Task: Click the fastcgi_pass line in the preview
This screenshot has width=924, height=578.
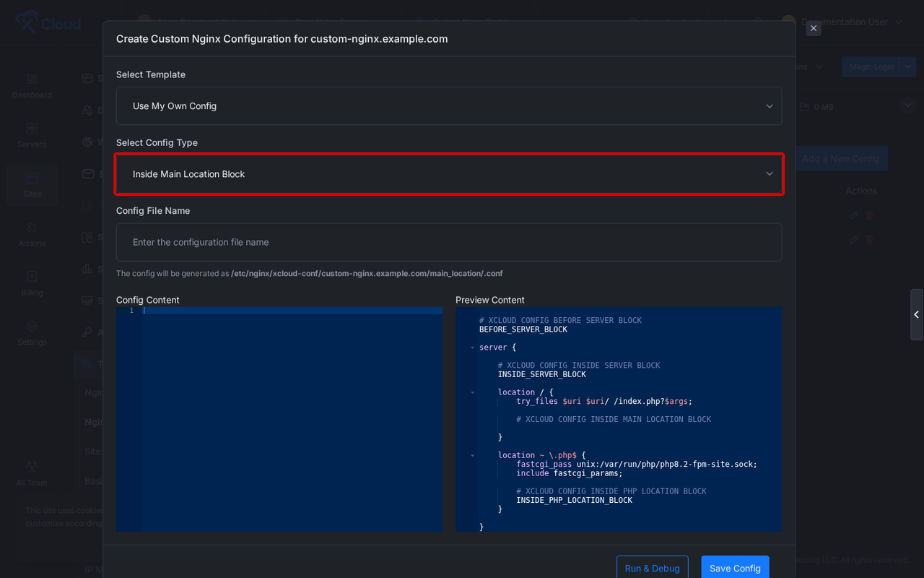Action: (637, 464)
